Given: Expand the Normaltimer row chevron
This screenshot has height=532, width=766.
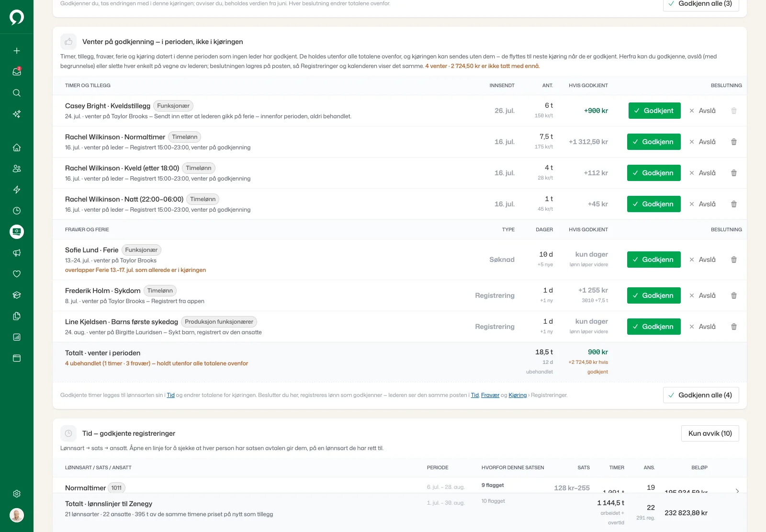Looking at the screenshot, I should point(737,491).
